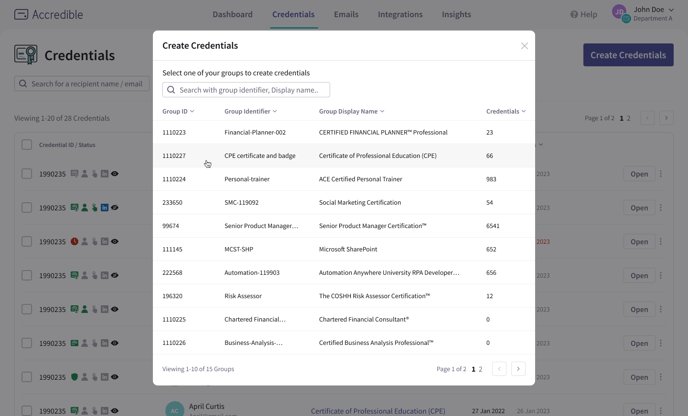Click the Credentials page header icon

[26, 55]
